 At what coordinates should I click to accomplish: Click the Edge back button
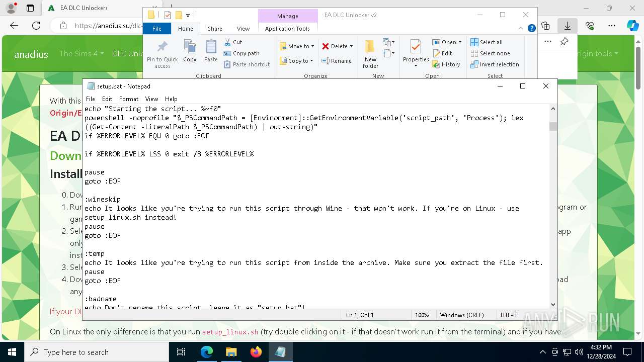point(14,25)
